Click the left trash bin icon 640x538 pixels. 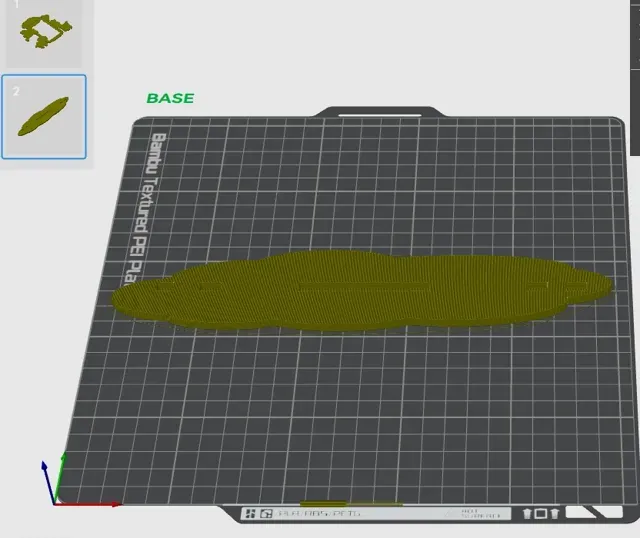click(x=527, y=514)
